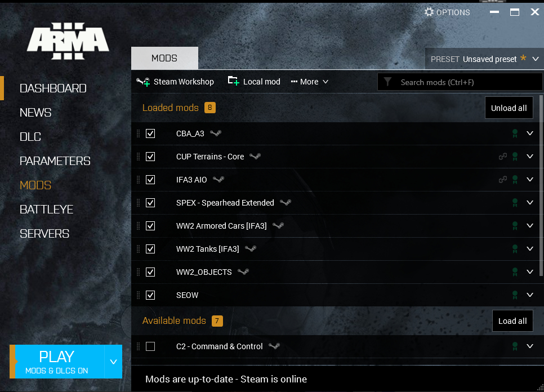Expand details for WW2 Armored Cars [IFA3]
This screenshot has height=392, width=544.
point(530,226)
